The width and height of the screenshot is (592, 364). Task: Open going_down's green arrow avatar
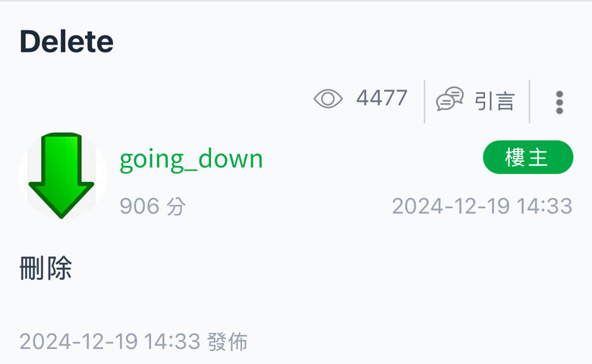(62, 175)
